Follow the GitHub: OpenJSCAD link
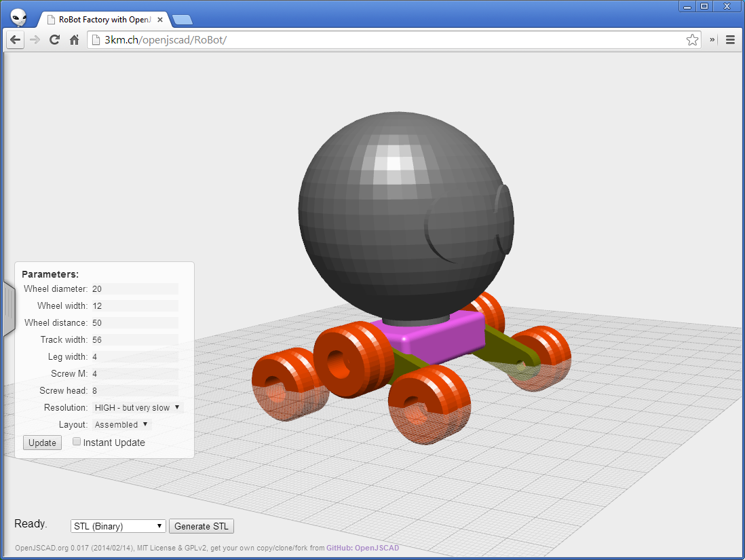Screen dimensions: 745x560 [362, 548]
